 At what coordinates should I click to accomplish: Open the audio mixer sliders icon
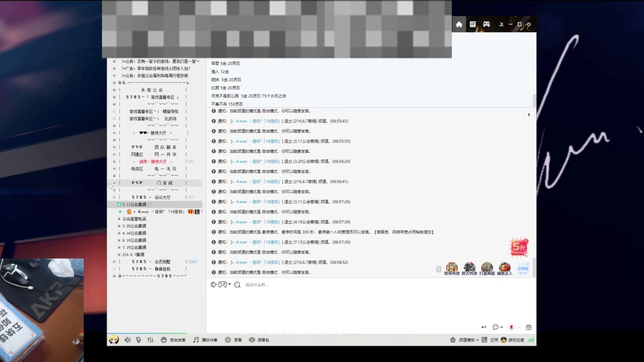(x=150, y=340)
